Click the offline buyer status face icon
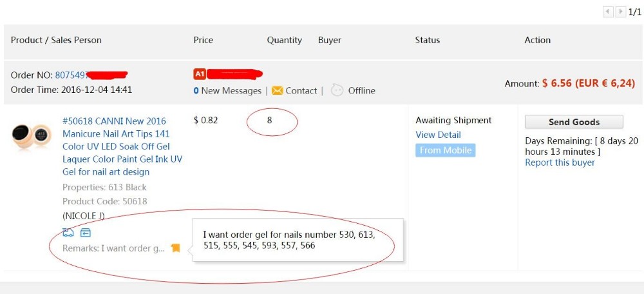The image size is (644, 294). tap(337, 90)
